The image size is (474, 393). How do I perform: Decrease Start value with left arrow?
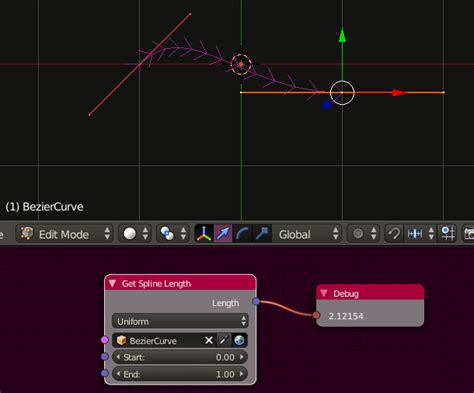coord(118,357)
